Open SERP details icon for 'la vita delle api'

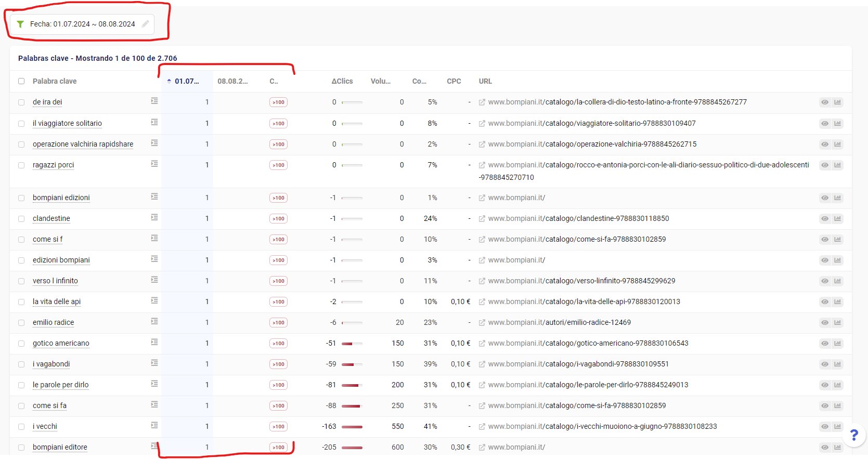point(154,300)
